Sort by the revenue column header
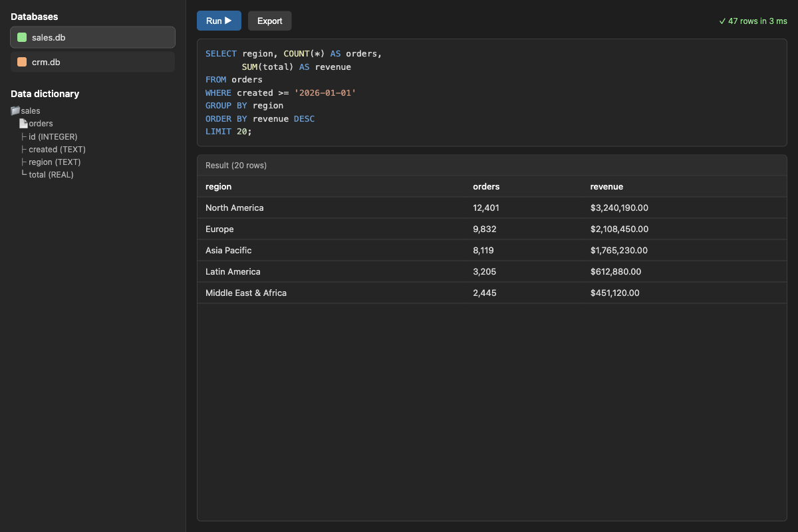798x532 pixels. tap(606, 186)
